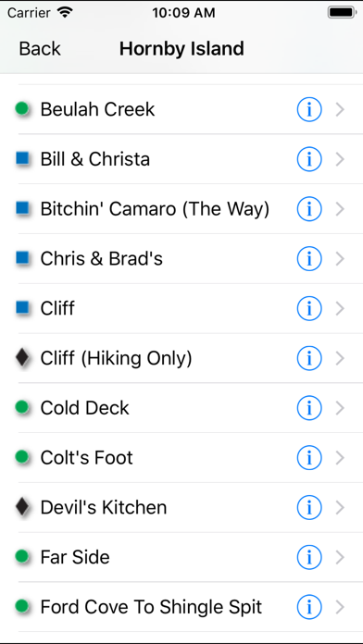
Task: Expand the Colt's Foot row chevron
Action: (340, 457)
